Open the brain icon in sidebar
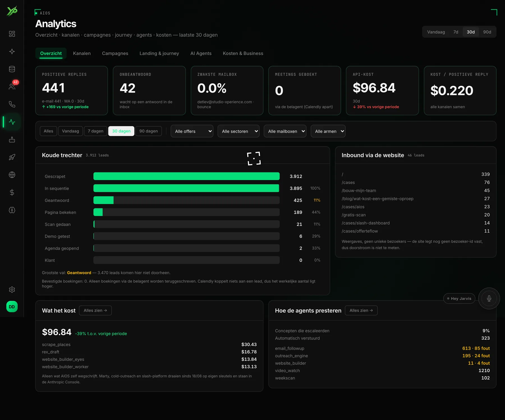The image size is (505, 420). click(x=12, y=210)
